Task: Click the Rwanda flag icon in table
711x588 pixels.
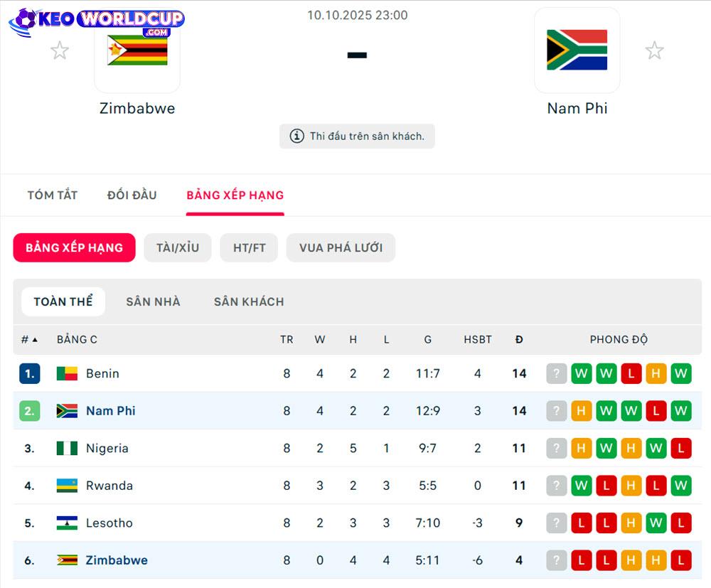Action: [67, 486]
